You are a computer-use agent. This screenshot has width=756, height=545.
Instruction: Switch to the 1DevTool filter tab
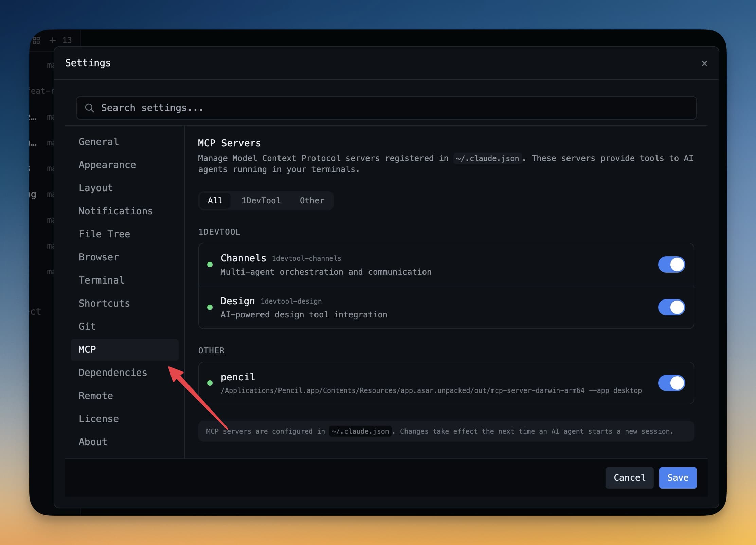(x=261, y=200)
